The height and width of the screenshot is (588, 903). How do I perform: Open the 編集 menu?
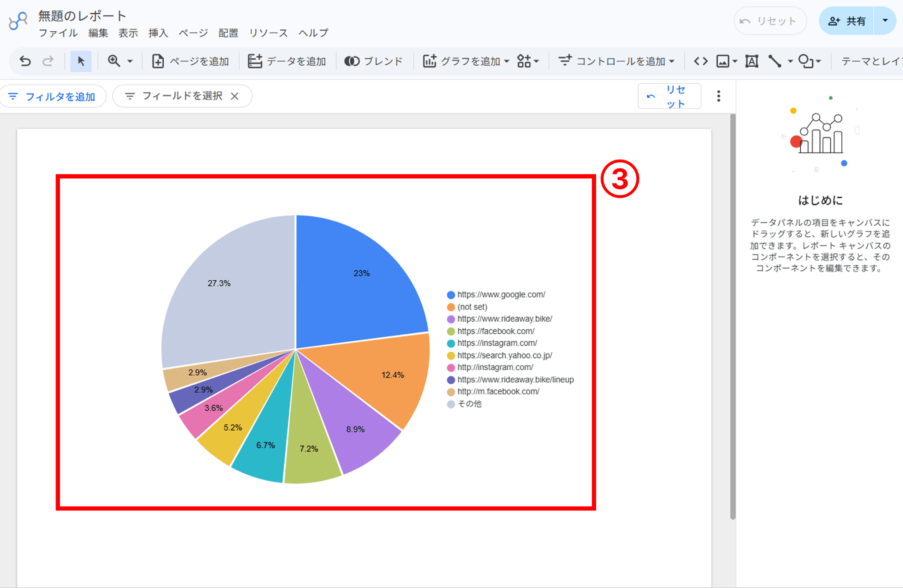tap(98, 33)
